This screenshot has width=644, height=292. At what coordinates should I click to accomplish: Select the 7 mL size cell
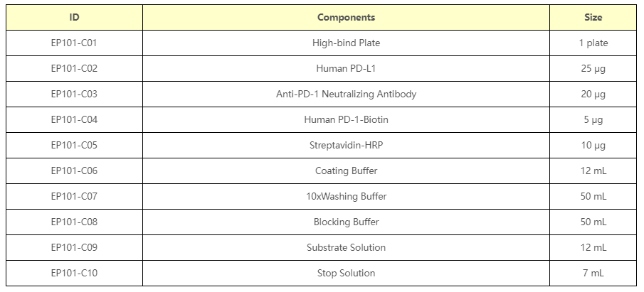593,273
